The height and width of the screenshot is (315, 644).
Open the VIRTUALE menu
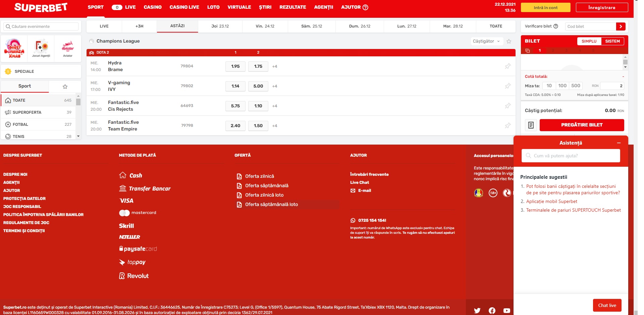(x=239, y=7)
